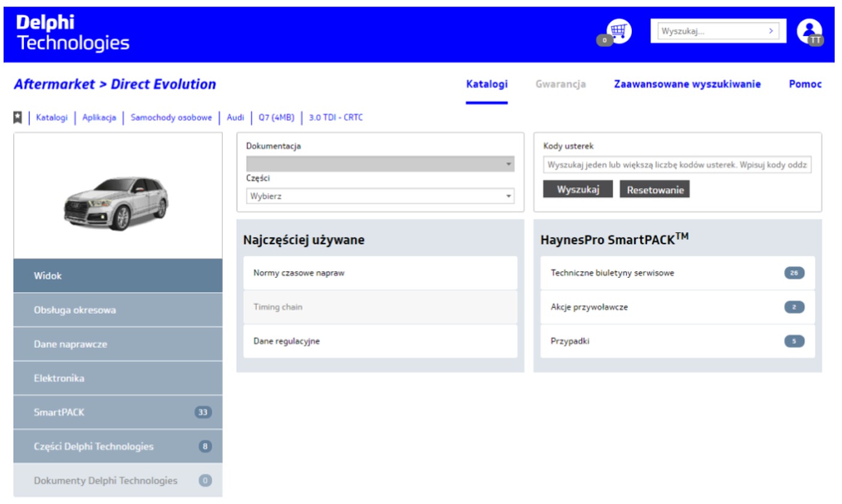Focus the Wyszukaj search field

tap(718, 31)
